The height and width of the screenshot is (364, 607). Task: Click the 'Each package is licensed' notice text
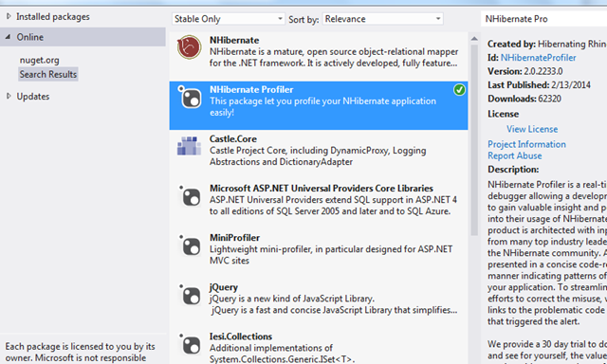coord(80,352)
